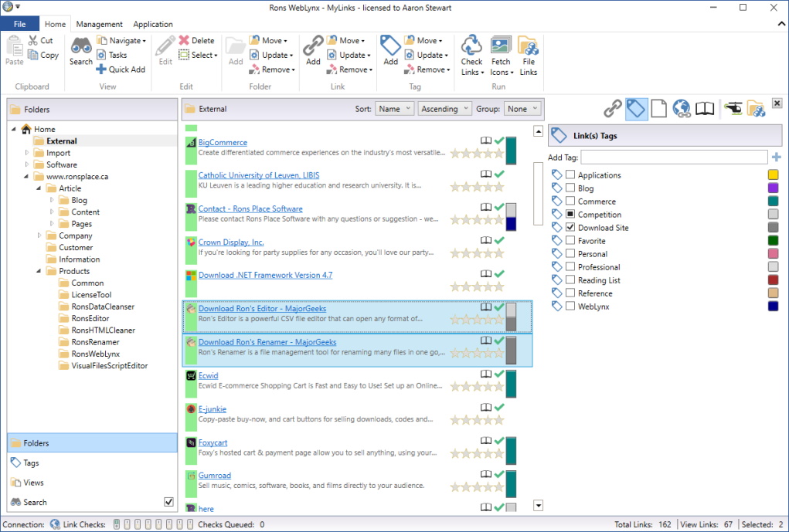
Task: Open the E-junkie link
Action: click(x=213, y=408)
